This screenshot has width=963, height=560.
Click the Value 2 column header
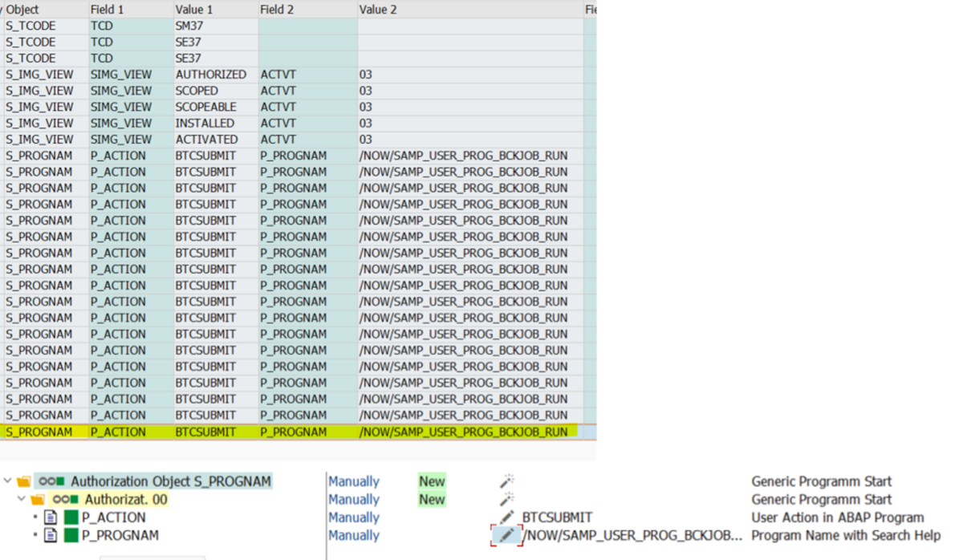coord(470,10)
